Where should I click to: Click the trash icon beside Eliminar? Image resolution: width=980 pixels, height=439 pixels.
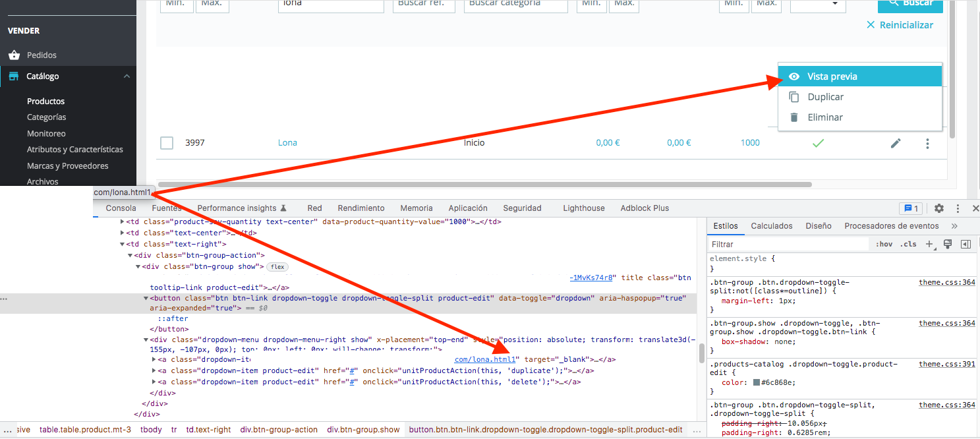(x=794, y=117)
